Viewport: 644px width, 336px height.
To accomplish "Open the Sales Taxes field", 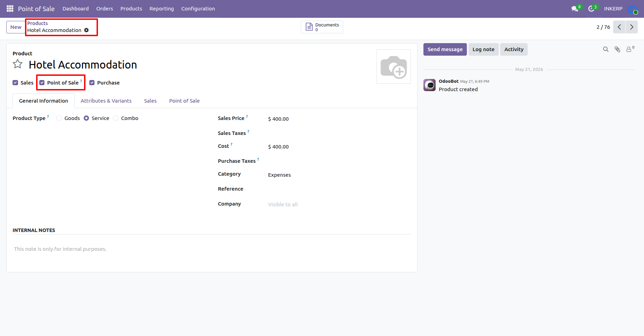I will tap(339, 133).
